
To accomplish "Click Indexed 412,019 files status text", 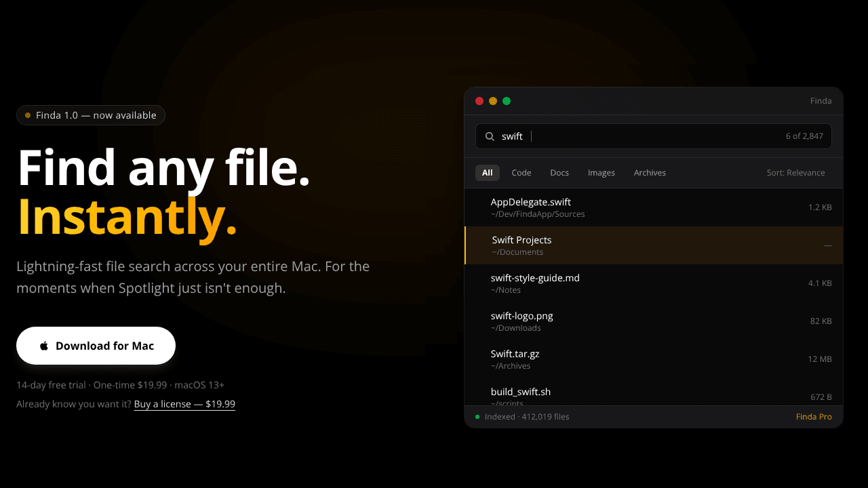I will click(527, 417).
